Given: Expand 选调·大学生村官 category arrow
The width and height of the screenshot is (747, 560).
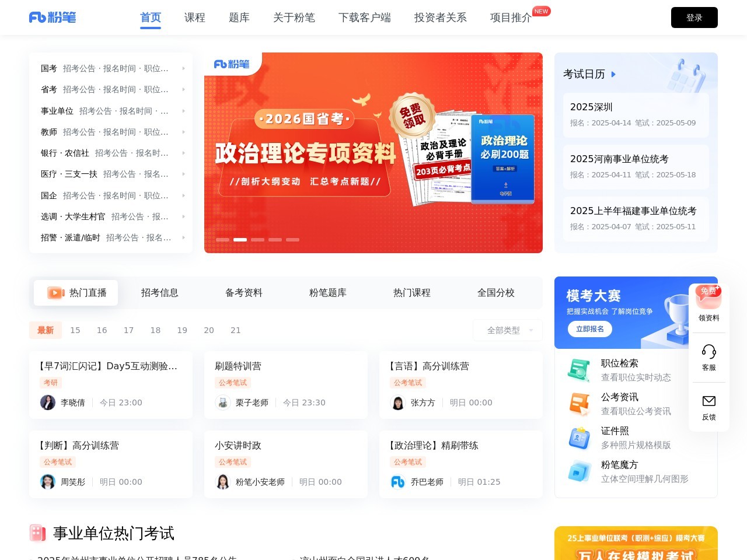Looking at the screenshot, I should (183, 216).
